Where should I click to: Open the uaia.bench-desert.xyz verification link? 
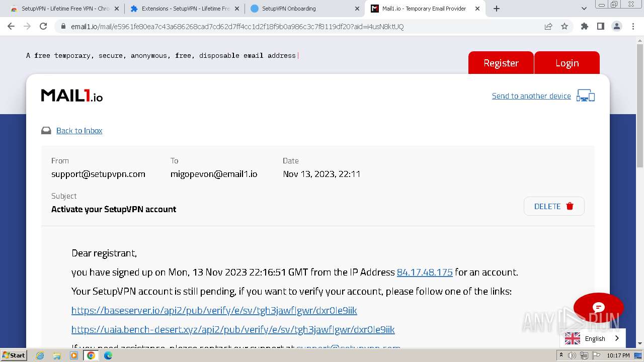233,330
